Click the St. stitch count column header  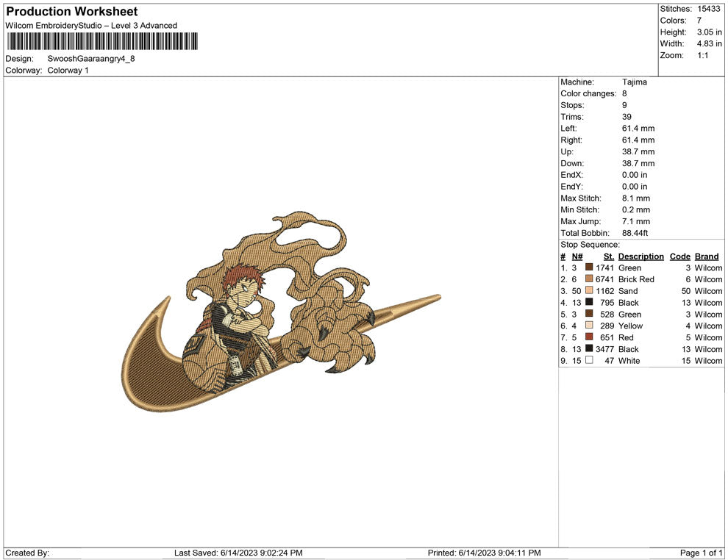click(x=608, y=256)
